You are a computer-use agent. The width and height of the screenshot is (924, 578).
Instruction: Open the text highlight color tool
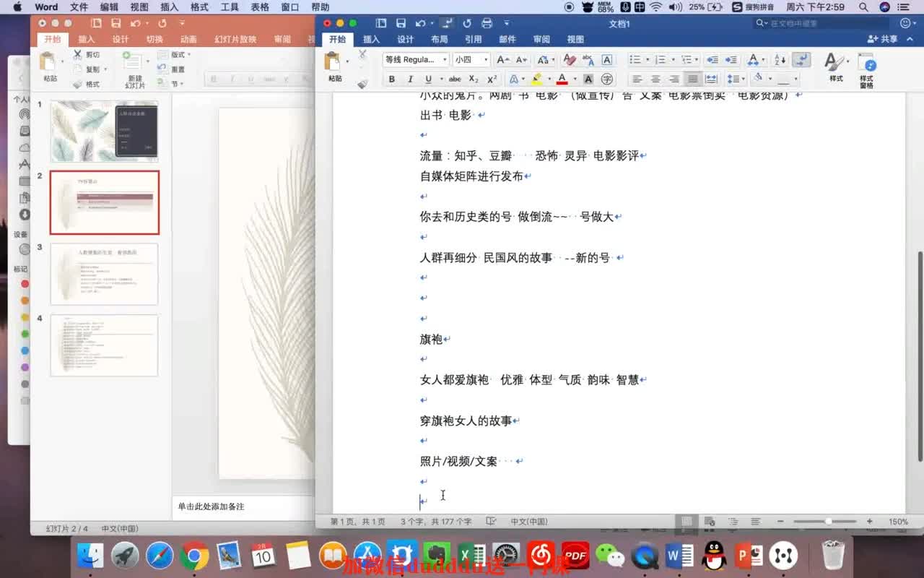pos(536,78)
